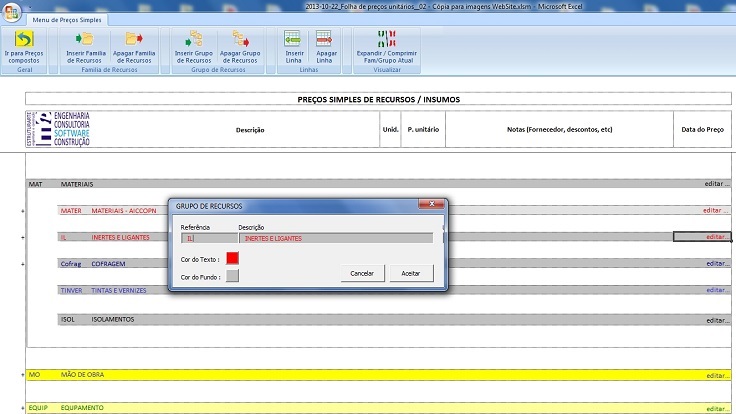This screenshot has height=414, width=736.
Task: Expand the MATER materiais row plus sign
Action: tap(22, 211)
